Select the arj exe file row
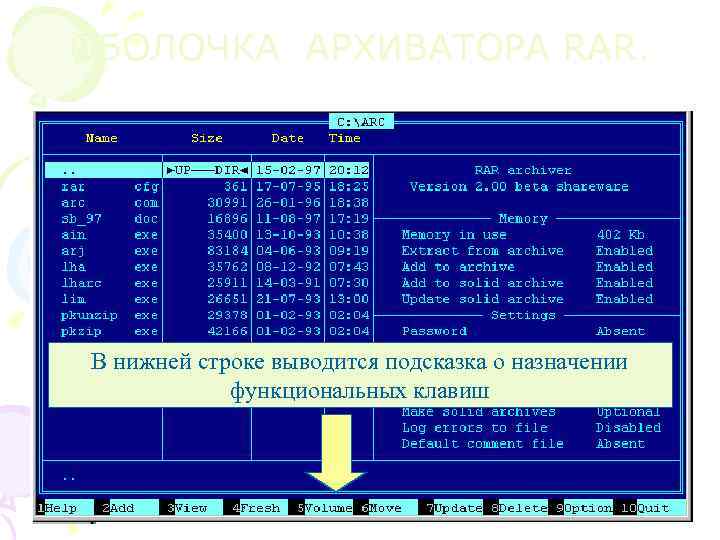This screenshot has width=720, height=540. pyautogui.click(x=207, y=251)
